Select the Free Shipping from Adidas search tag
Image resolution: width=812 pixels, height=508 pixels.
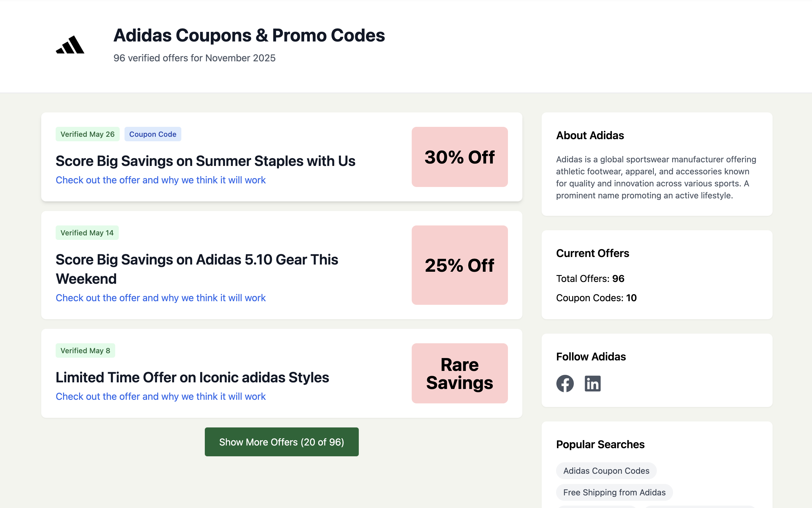(x=614, y=492)
